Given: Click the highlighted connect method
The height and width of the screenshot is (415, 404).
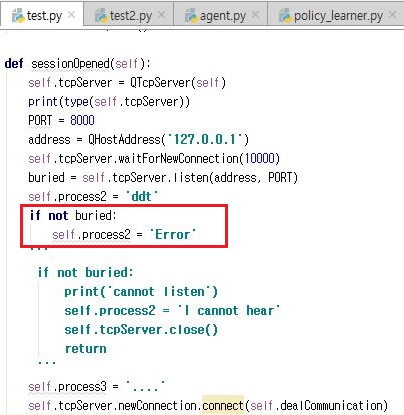Looking at the screenshot, I should [x=223, y=406].
